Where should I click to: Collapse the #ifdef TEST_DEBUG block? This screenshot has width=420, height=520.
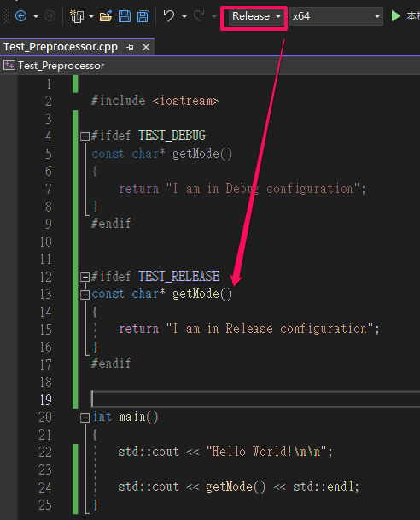[x=85, y=136]
